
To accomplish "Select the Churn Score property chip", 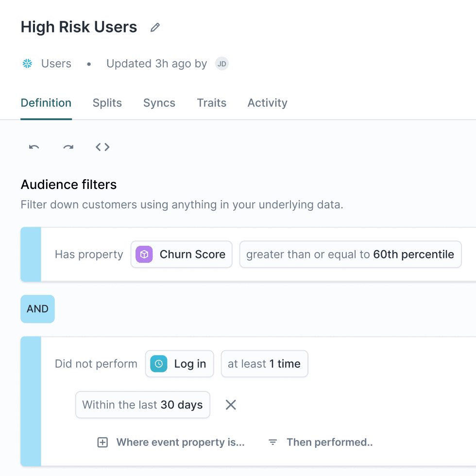I will (181, 254).
